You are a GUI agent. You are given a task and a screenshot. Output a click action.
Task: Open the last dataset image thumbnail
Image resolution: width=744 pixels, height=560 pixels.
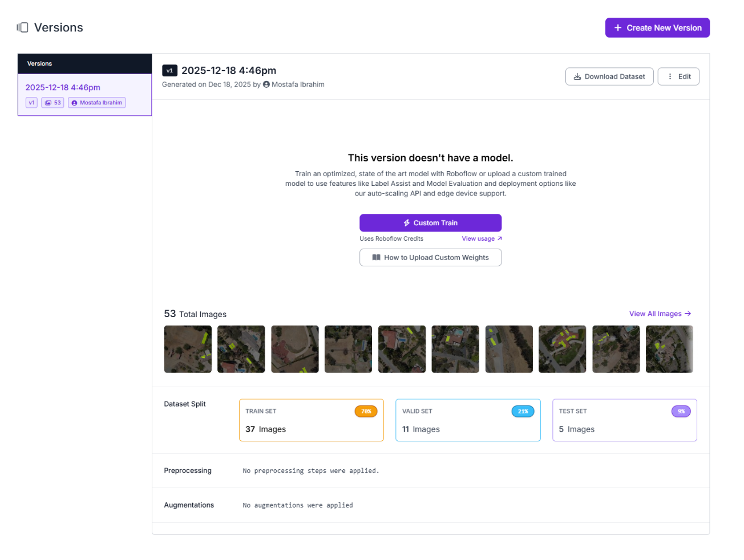pyautogui.click(x=669, y=349)
